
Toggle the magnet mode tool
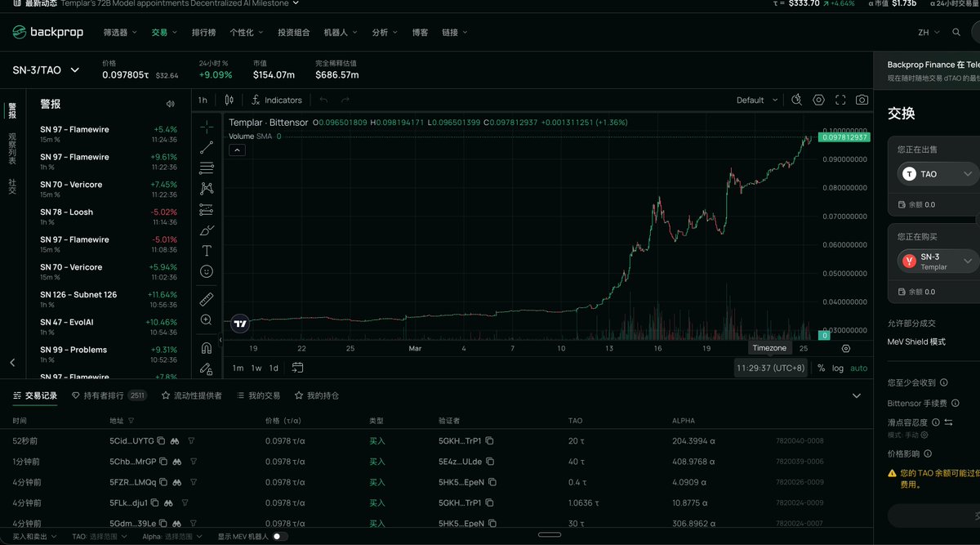(207, 348)
